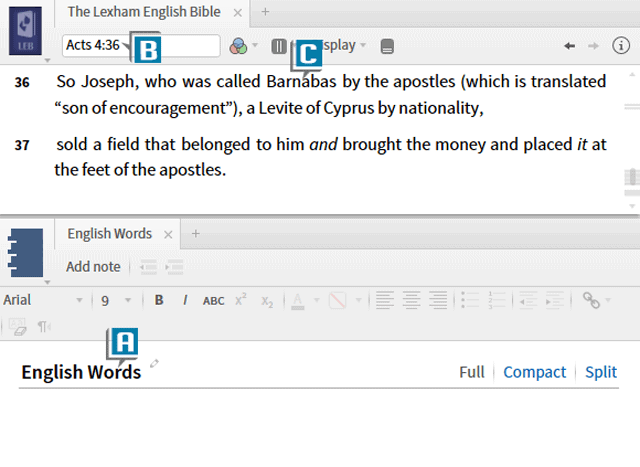The height and width of the screenshot is (467, 640).
Task: Apply superscript formatting
Action: click(x=241, y=300)
